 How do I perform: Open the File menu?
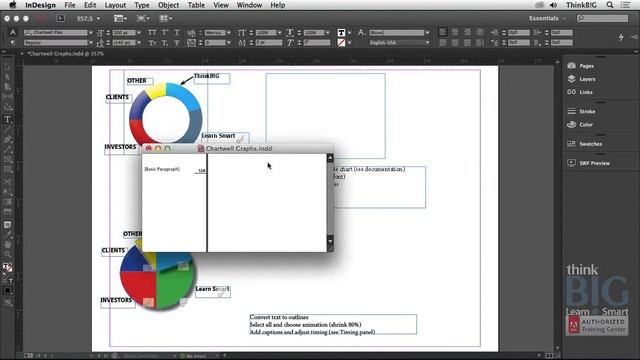pyautogui.click(x=70, y=5)
